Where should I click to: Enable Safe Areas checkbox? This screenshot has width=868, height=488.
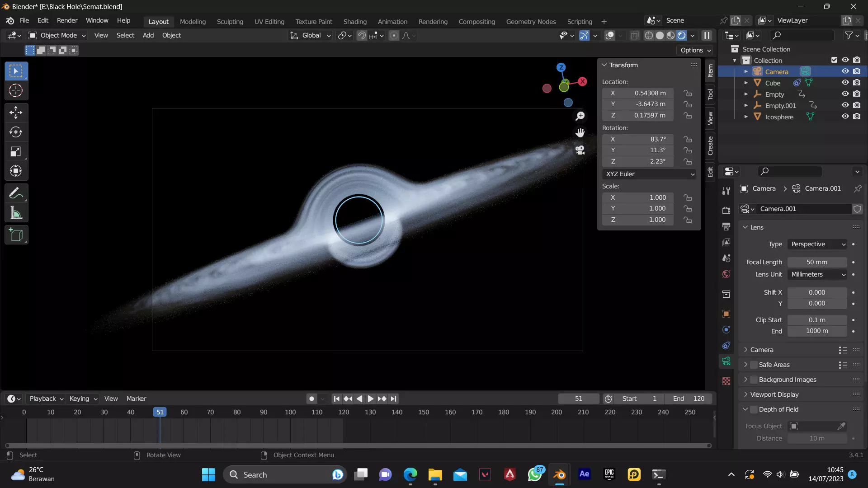754,365
